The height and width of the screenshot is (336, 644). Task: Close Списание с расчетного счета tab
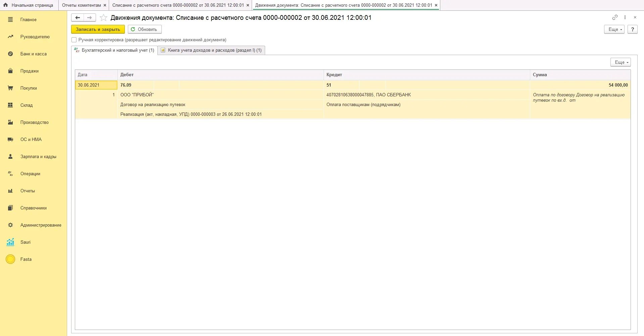(x=248, y=5)
